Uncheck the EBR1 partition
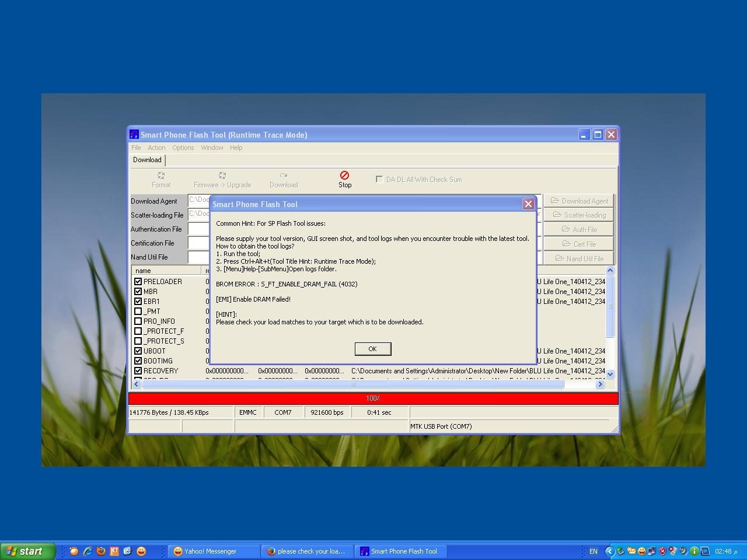747x560 pixels. (138, 302)
